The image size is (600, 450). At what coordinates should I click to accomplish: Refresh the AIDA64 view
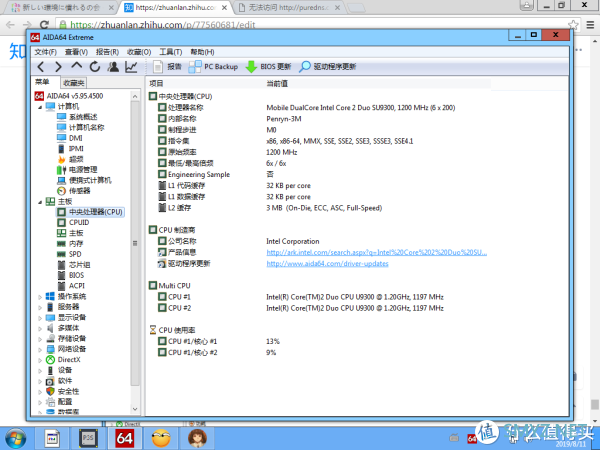coord(95,67)
